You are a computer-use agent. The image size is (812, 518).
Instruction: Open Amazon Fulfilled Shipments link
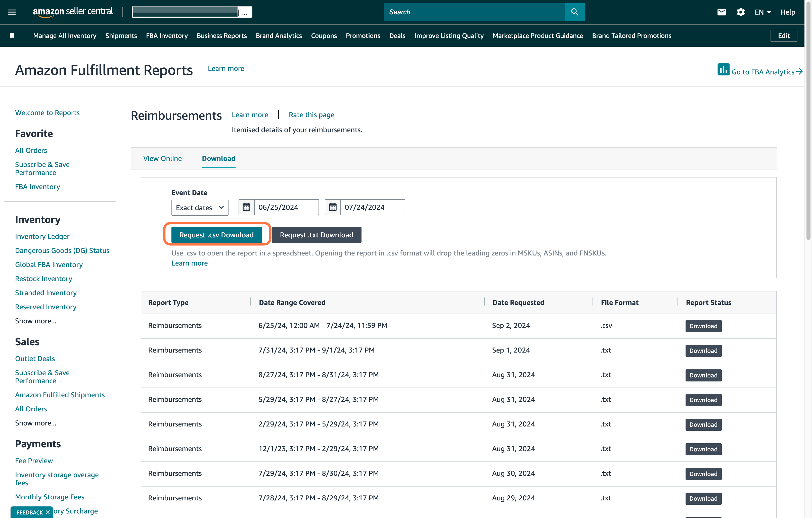(60, 395)
